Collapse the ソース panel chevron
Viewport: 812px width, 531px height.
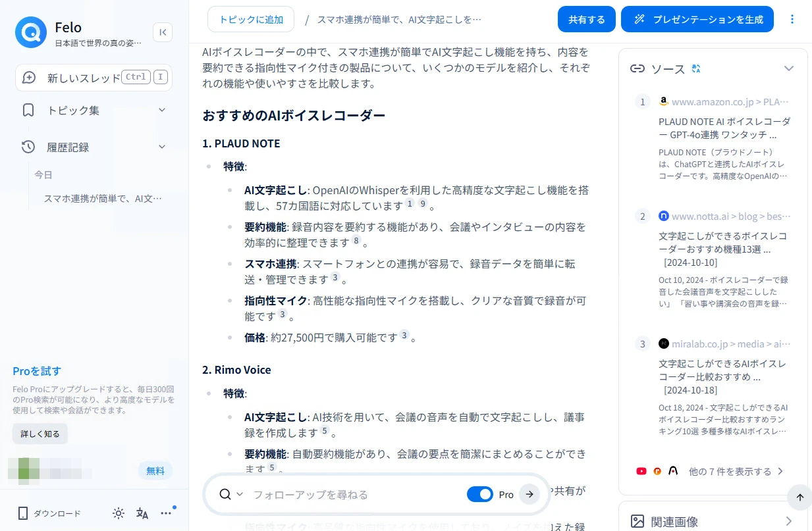tap(788, 68)
